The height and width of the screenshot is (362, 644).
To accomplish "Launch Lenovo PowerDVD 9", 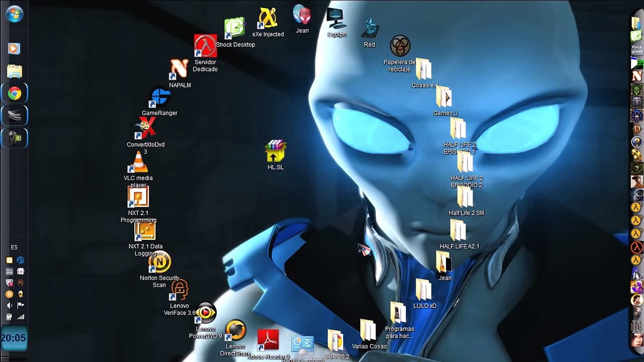I will point(205,314).
